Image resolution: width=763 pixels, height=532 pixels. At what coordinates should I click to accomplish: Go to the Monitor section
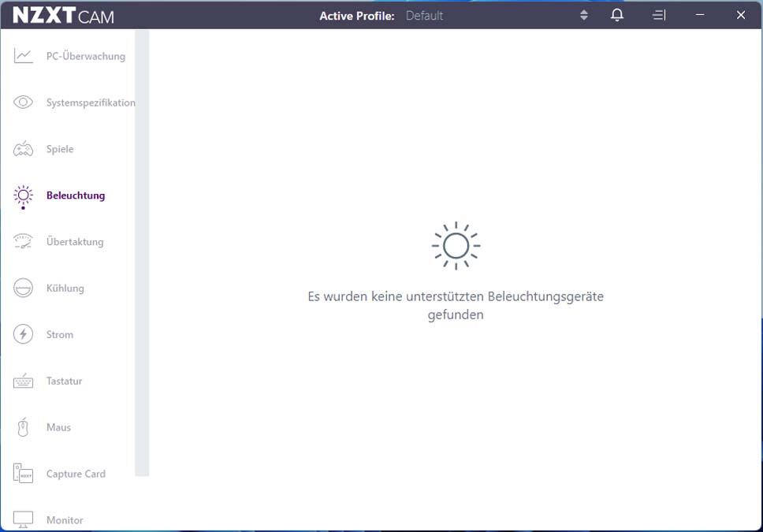(x=65, y=520)
